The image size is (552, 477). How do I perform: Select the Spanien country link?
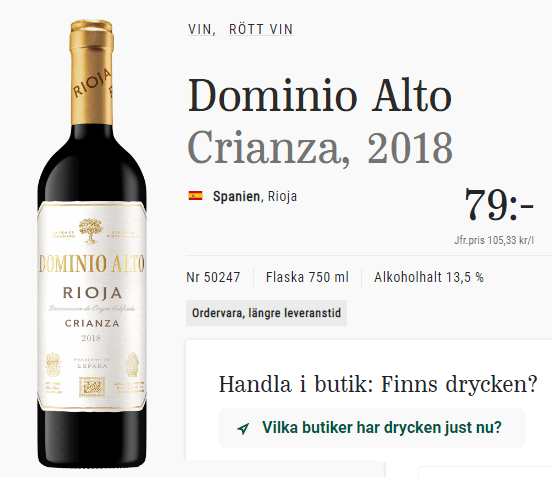(x=236, y=196)
